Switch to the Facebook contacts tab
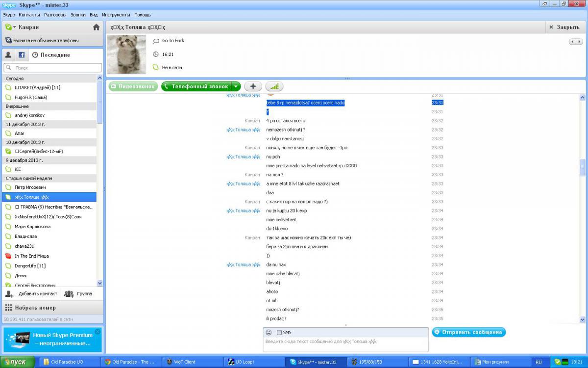 click(x=22, y=55)
